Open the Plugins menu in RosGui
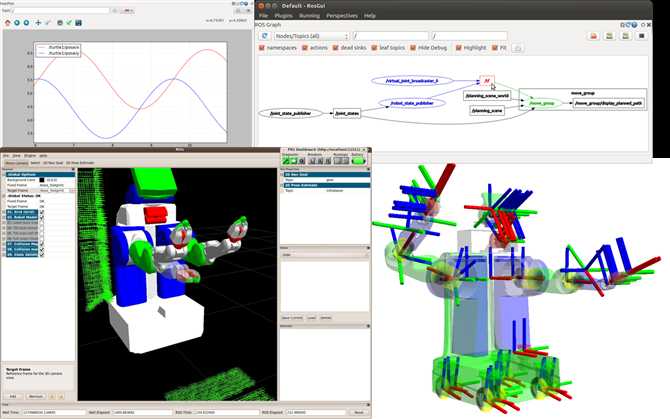 (x=283, y=15)
